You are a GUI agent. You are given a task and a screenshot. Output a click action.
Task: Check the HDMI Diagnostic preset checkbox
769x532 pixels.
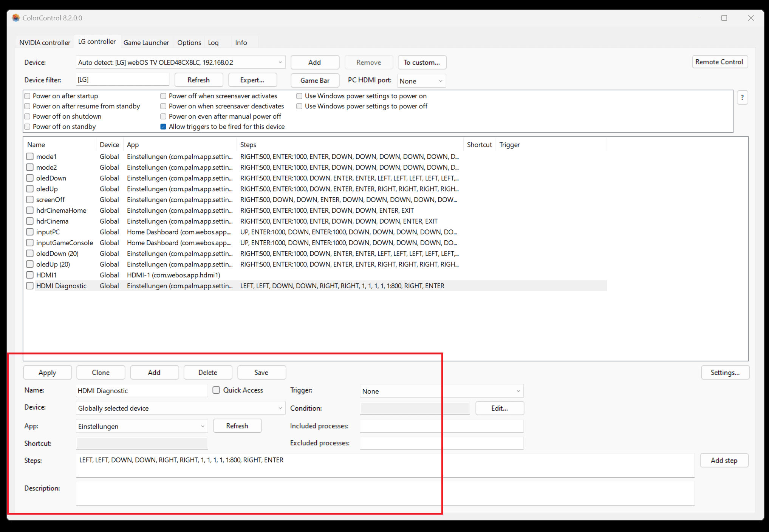coord(30,286)
